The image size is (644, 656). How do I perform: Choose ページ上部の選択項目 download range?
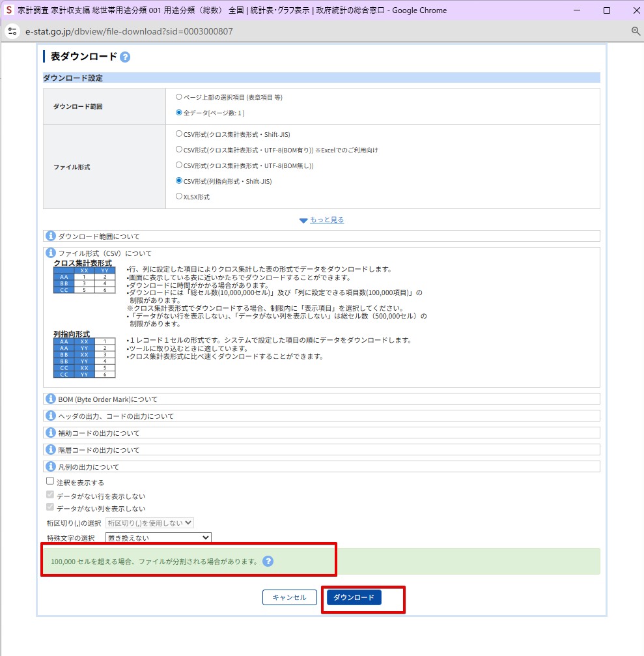pyautogui.click(x=179, y=97)
